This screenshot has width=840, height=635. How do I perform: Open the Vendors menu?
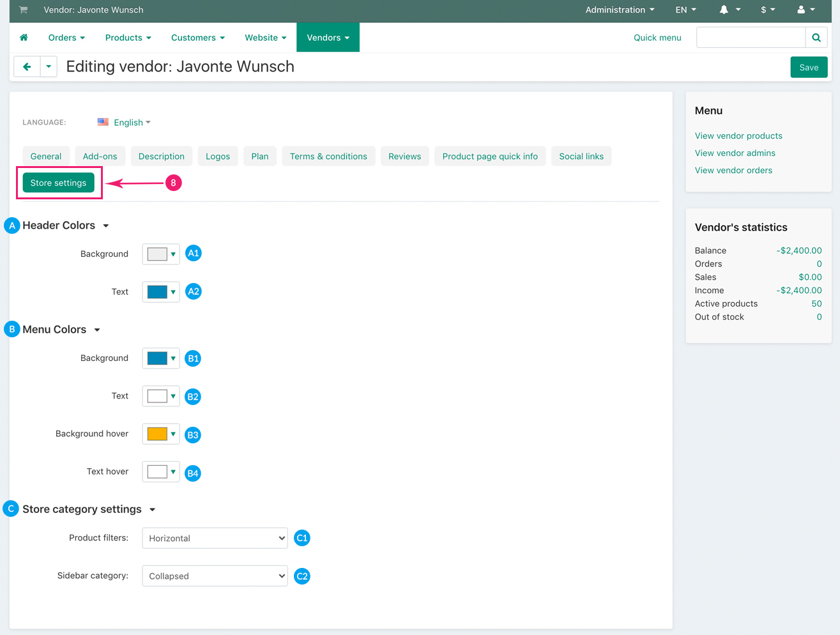click(x=328, y=38)
